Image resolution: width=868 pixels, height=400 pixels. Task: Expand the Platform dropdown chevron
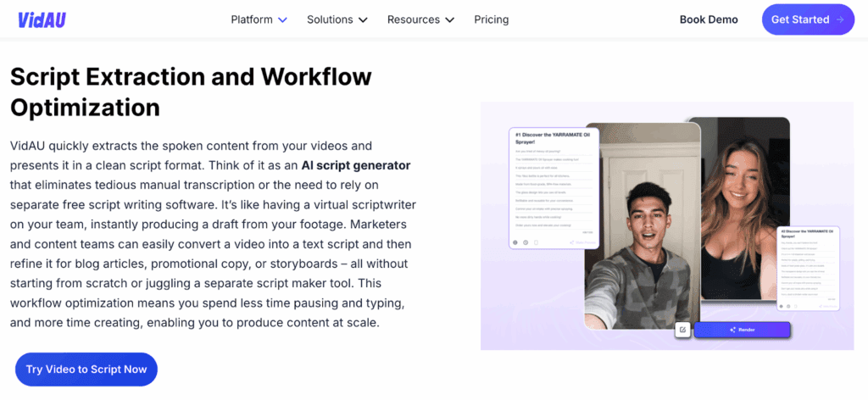point(283,19)
